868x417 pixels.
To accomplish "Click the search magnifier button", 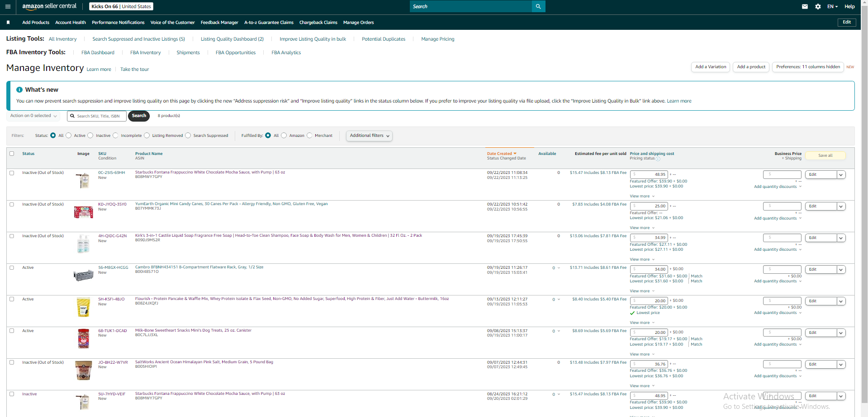I will point(538,6).
